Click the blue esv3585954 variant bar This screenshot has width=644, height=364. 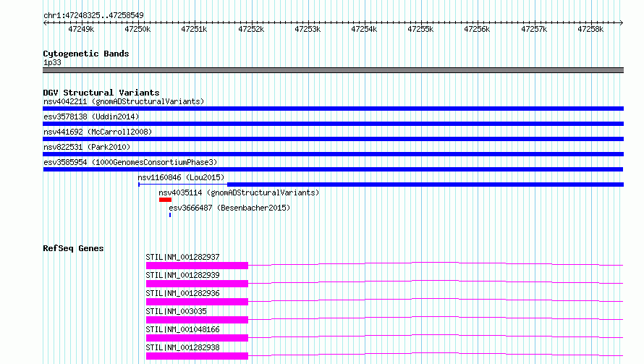[x=333, y=169]
